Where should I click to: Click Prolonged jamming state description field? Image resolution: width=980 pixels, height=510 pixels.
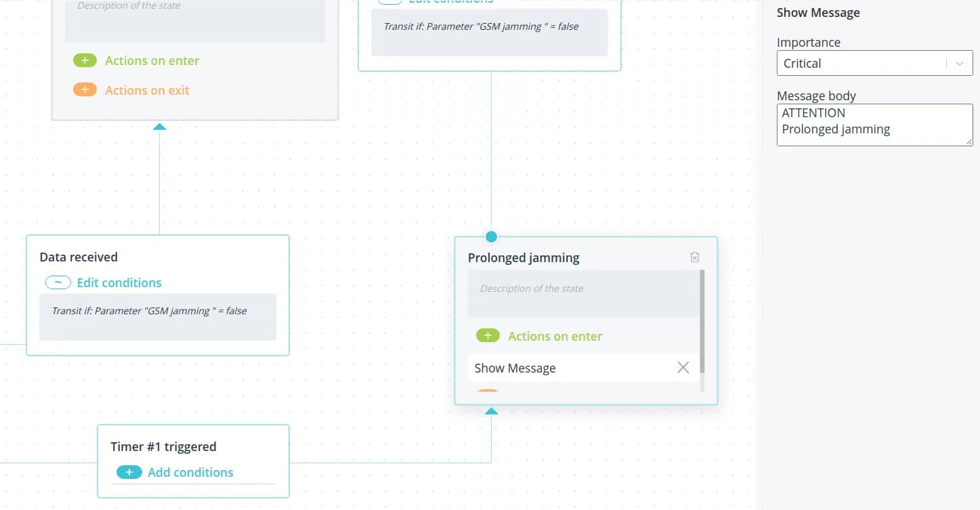tap(582, 293)
